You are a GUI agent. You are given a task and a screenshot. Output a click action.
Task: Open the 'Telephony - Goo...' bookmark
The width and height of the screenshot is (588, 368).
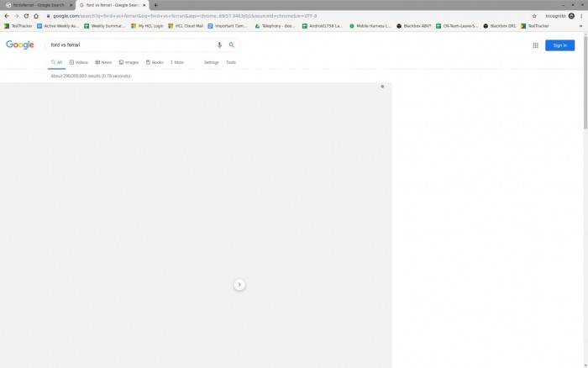click(275, 26)
